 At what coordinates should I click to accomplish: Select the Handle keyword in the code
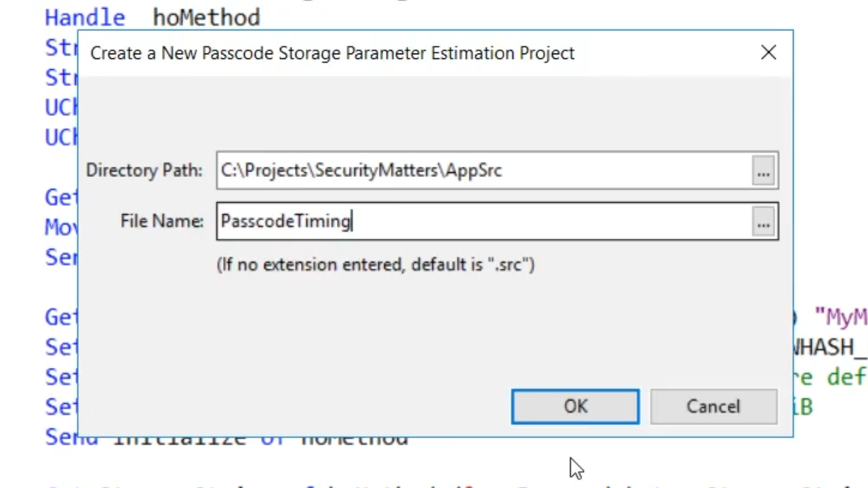click(x=85, y=17)
